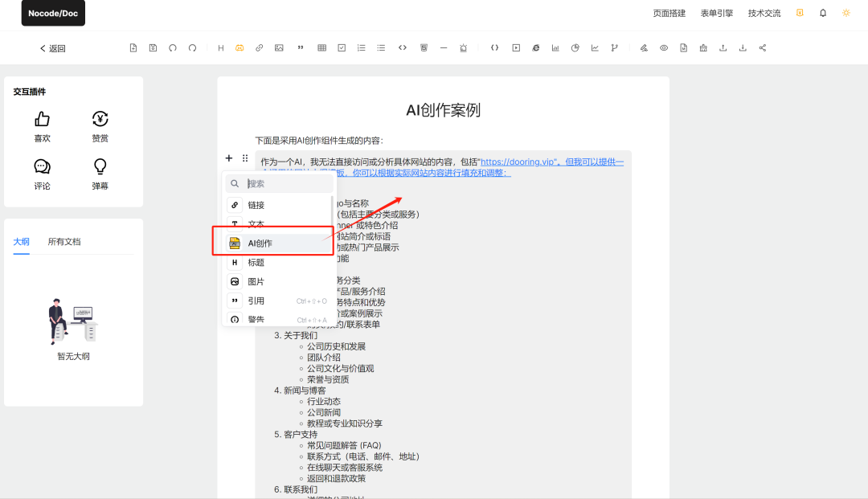
Task: Insert a code block with the <> icon
Action: (x=403, y=47)
